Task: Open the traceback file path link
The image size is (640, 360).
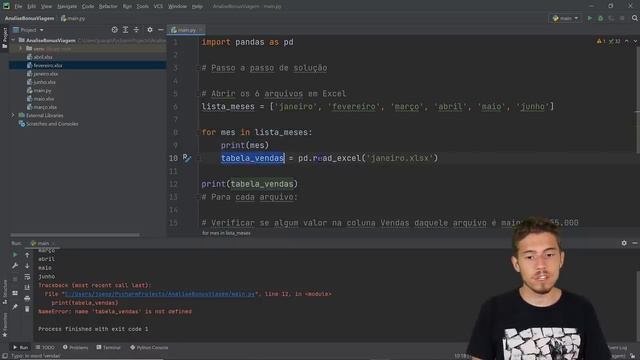Action: (x=160, y=294)
